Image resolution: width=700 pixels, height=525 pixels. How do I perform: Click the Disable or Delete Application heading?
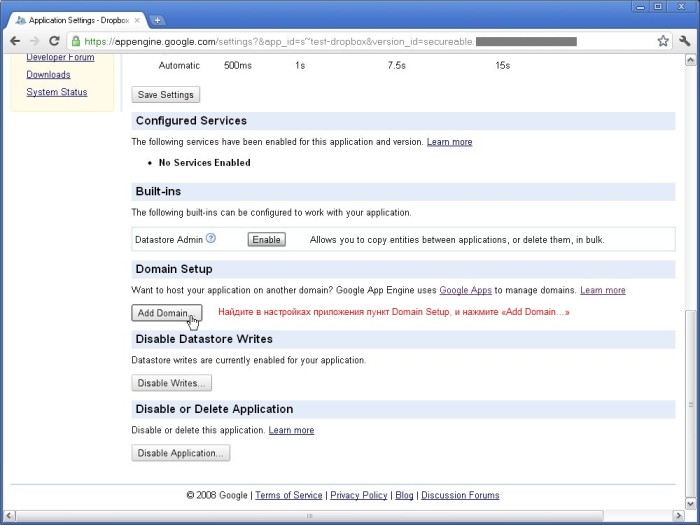click(x=214, y=409)
